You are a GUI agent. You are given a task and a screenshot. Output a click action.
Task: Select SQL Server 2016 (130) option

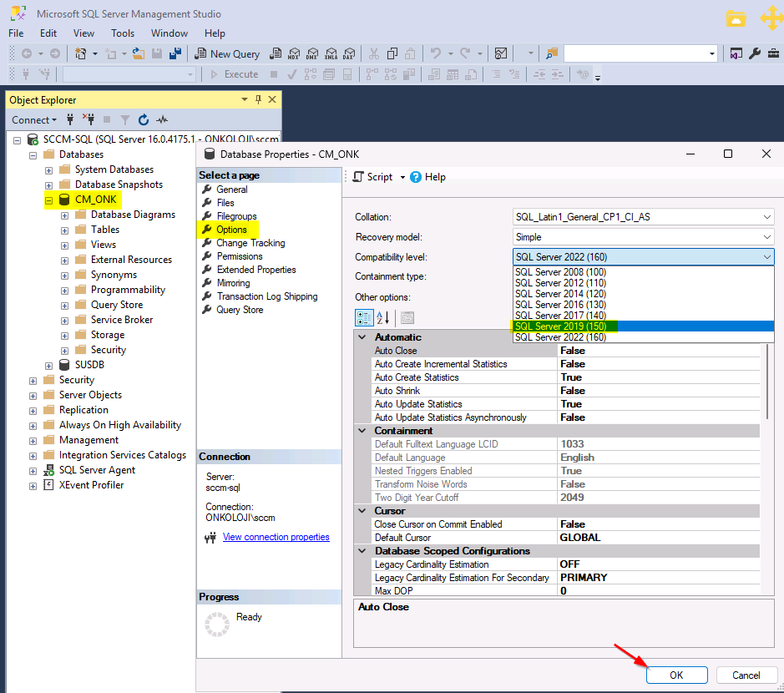pyautogui.click(x=643, y=305)
